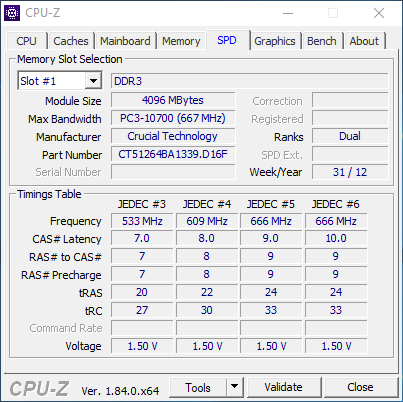Viewport: 403px width, 402px height.
Task: Click the empty Serial Number field
Action: point(173,172)
